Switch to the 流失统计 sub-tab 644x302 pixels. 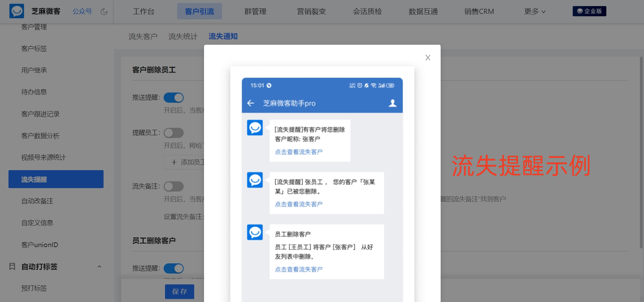[x=183, y=36]
